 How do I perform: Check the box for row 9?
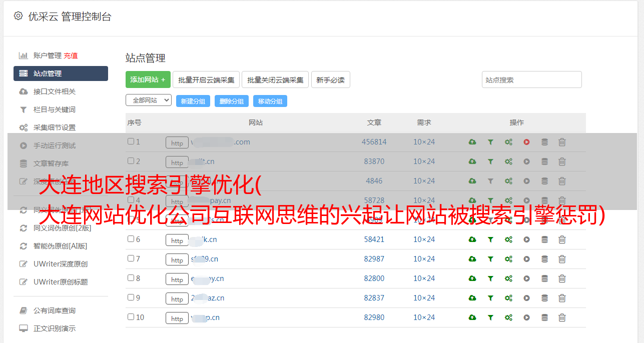click(131, 297)
